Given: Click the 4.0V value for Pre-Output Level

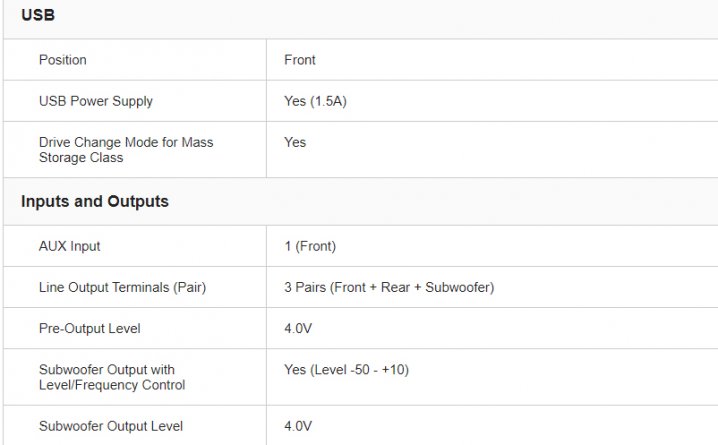Looking at the screenshot, I should pos(299,328).
